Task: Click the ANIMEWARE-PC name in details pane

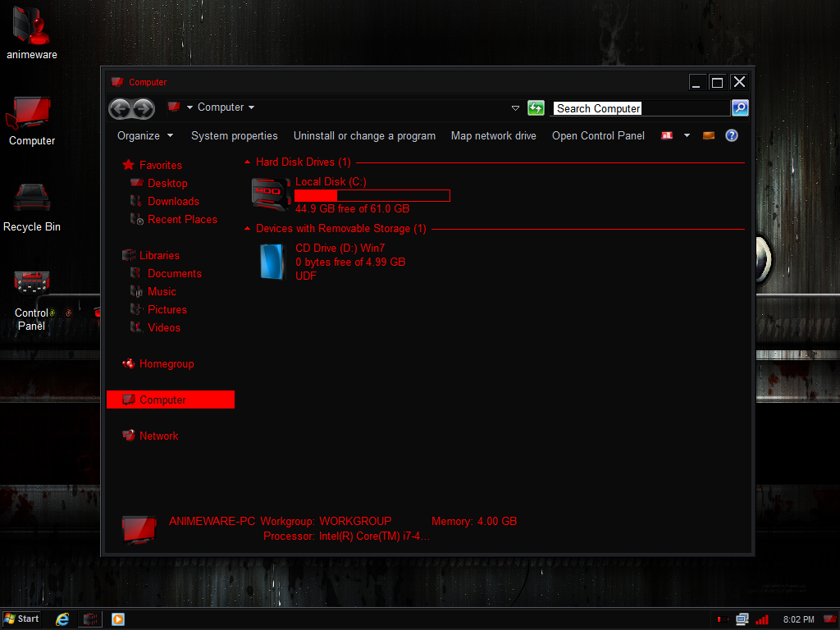Action: point(212,521)
